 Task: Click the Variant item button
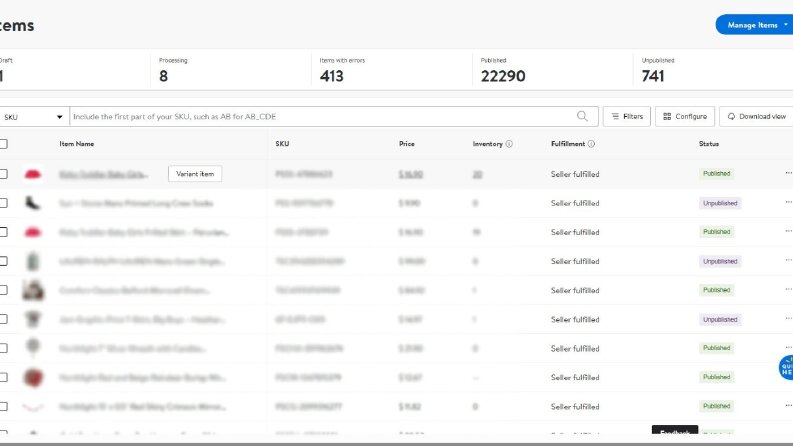point(195,173)
